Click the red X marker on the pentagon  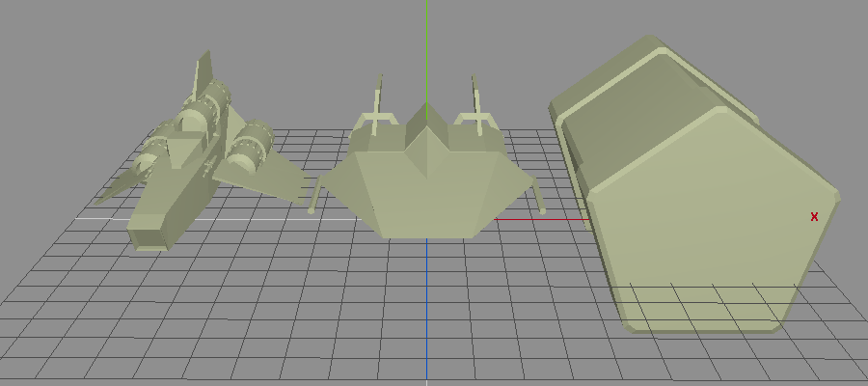click(814, 217)
